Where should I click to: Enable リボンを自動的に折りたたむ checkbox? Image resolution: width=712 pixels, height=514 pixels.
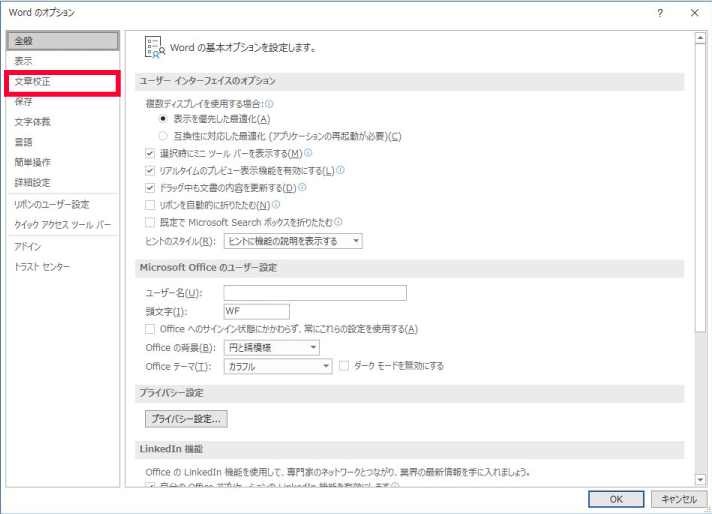(150, 205)
